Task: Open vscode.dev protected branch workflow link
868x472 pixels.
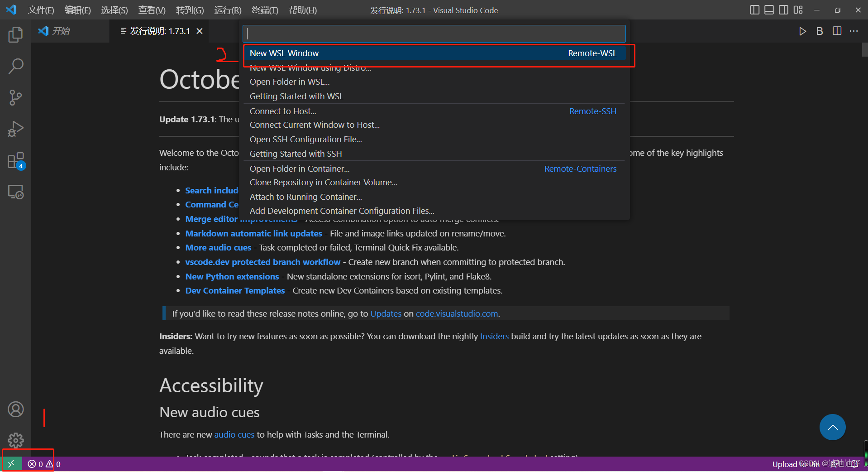Action: coord(262,262)
